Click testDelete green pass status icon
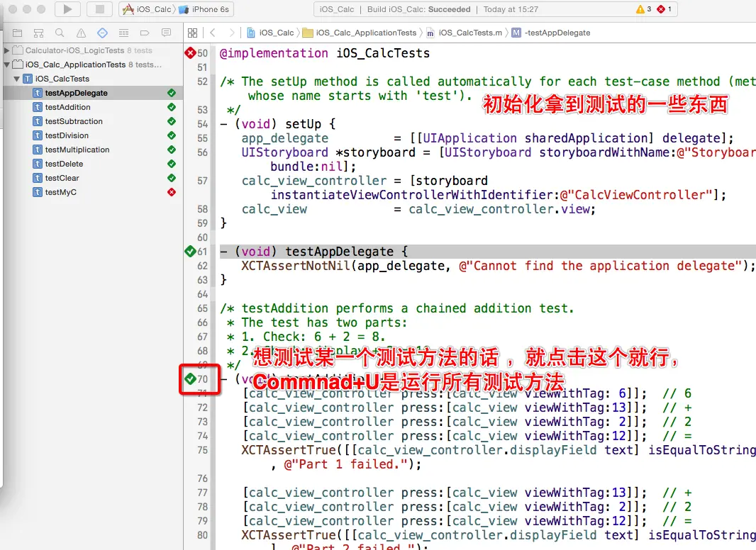 click(172, 164)
